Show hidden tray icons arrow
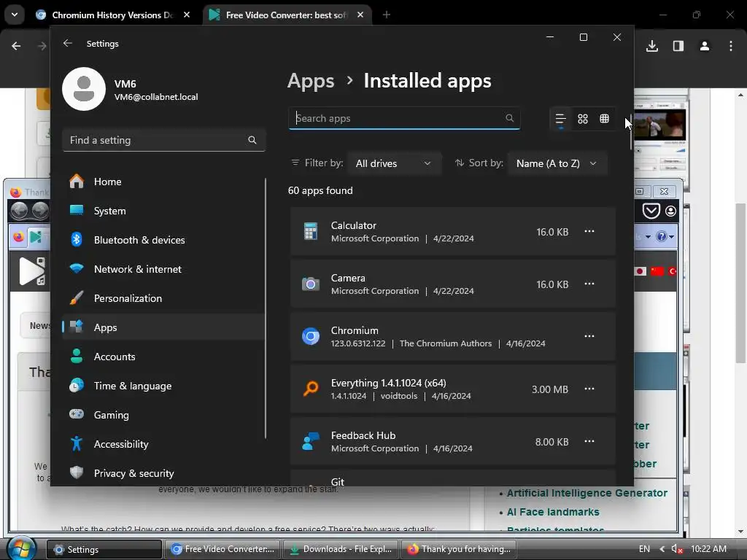The height and width of the screenshot is (560, 747). [x=662, y=549]
